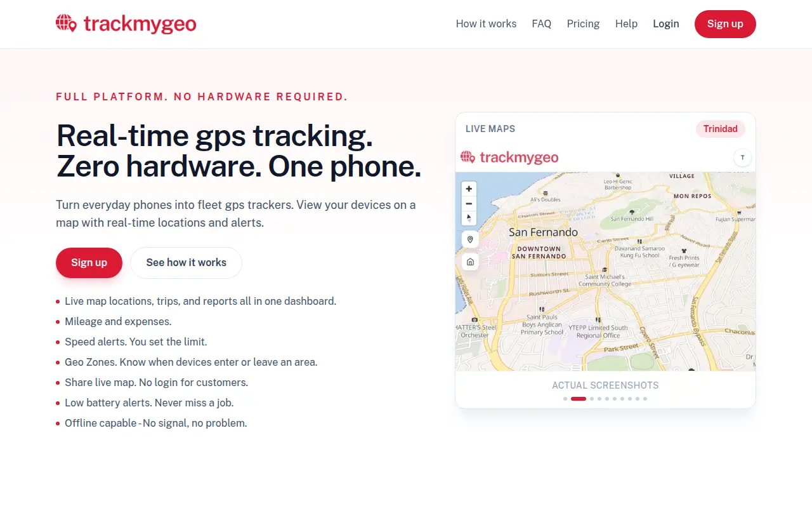Image resolution: width=812 pixels, height=508 pixels.
Task: Click the Offline capable bullet
Action: 155,423
